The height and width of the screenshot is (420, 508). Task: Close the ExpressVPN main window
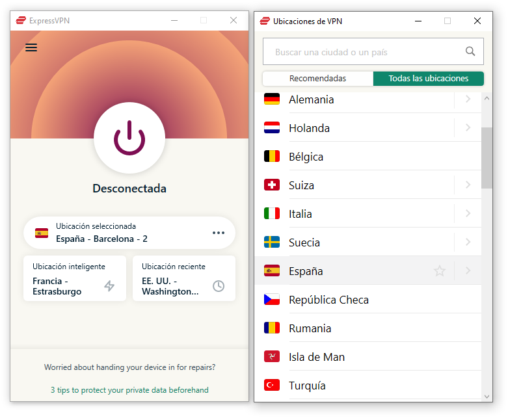click(234, 20)
